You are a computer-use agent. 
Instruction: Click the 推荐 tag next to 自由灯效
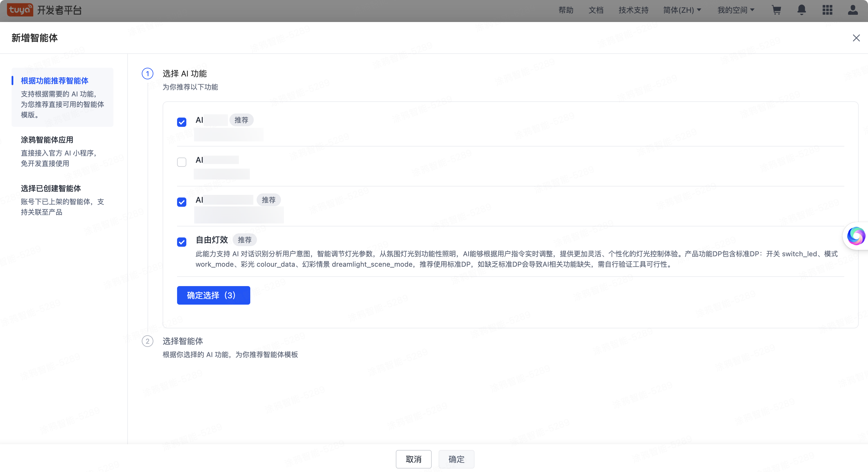coord(244,240)
